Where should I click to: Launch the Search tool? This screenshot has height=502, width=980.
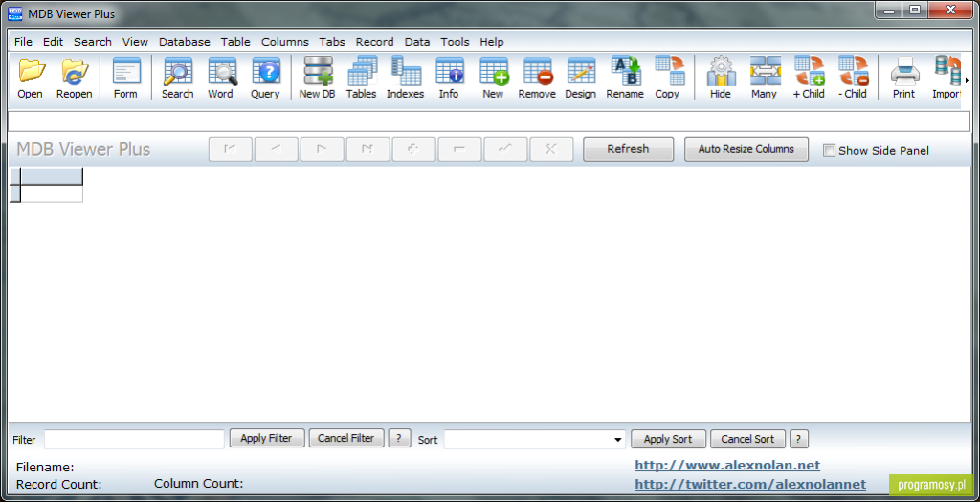(x=177, y=77)
